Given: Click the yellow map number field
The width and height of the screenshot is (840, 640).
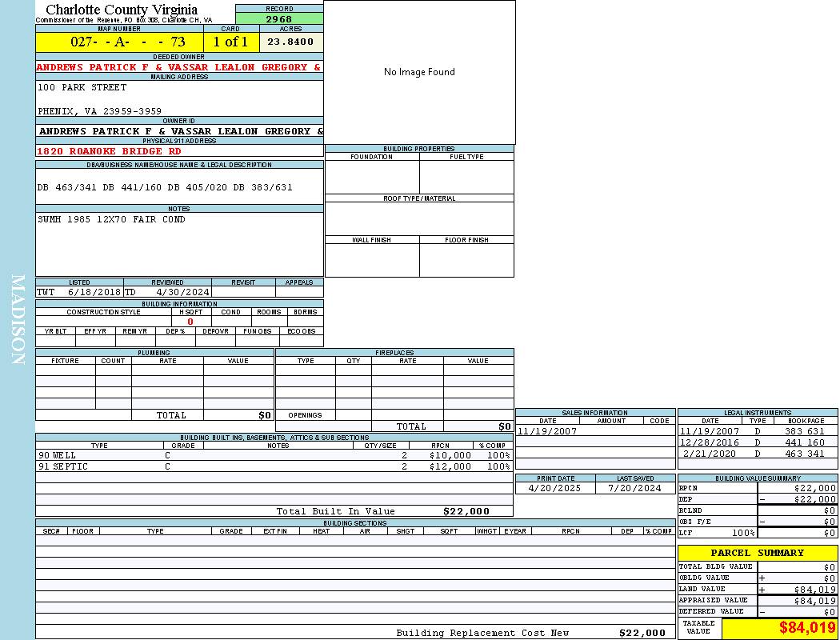Looking at the screenshot, I should tap(119, 42).
